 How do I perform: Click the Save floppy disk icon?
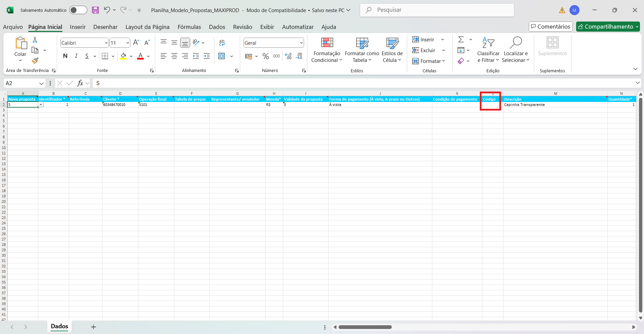95,10
